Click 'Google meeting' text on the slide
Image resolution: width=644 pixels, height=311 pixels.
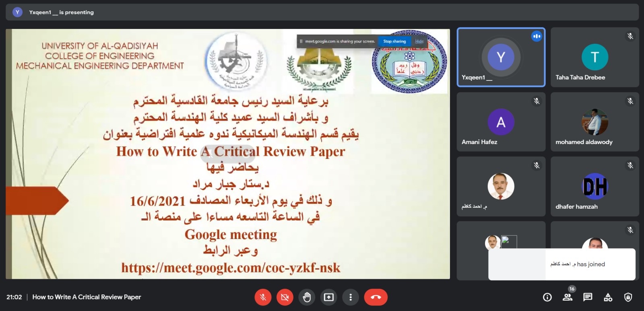(231, 235)
